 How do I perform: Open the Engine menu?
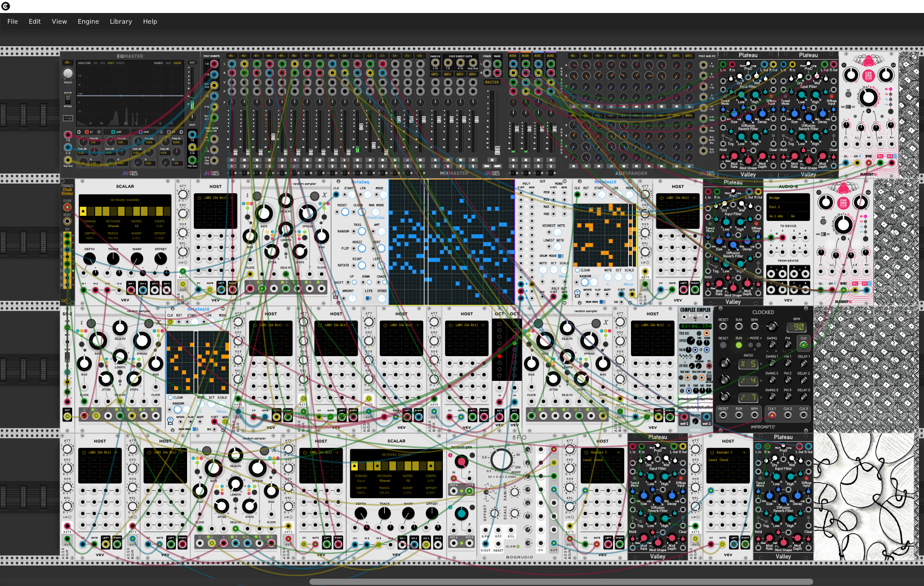click(88, 21)
